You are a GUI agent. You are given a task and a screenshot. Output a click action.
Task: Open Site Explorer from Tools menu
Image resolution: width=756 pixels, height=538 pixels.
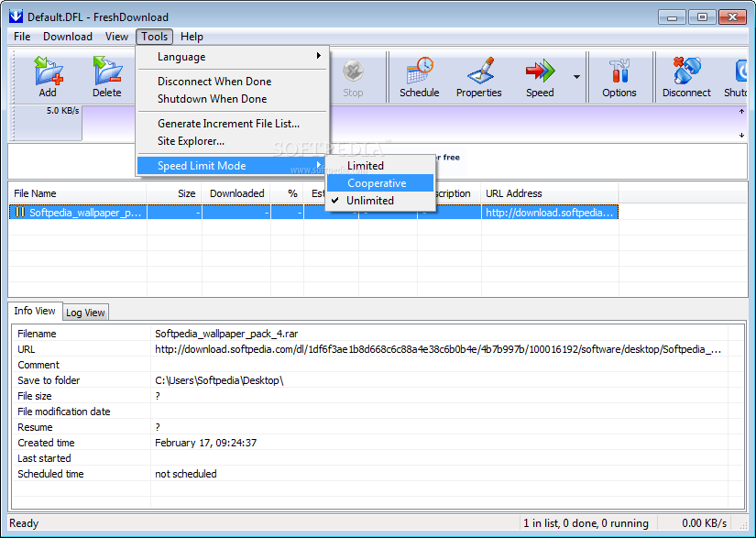click(233, 141)
